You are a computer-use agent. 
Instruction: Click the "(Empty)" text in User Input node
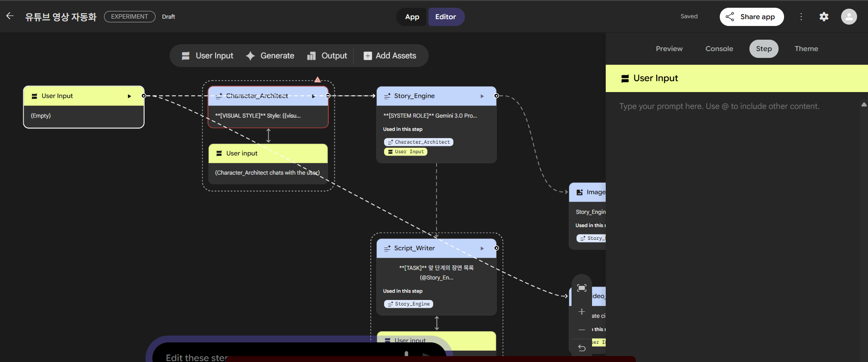pos(41,116)
